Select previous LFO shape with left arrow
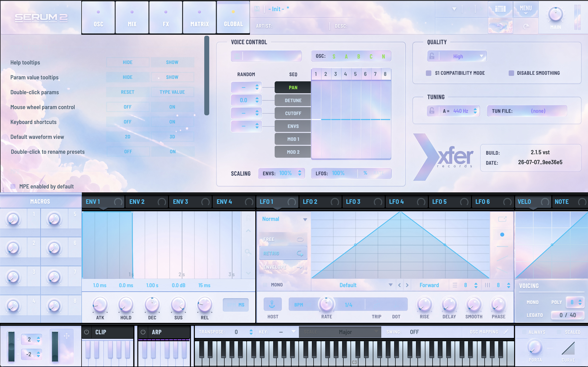The width and height of the screenshot is (588, 367). (x=399, y=285)
